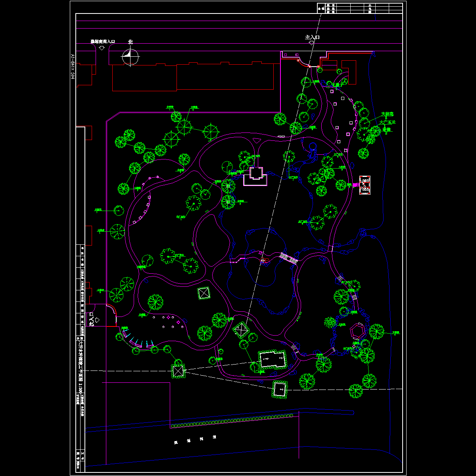The width and height of the screenshot is (476, 476).
Task: Select the hedge row along bottom boundary
Action: click(x=232, y=420)
